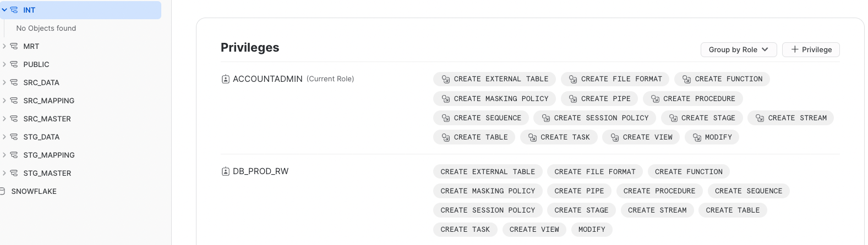Image resolution: width=868 pixels, height=245 pixels.
Task: Open the Group by Role dropdown
Action: pos(739,49)
